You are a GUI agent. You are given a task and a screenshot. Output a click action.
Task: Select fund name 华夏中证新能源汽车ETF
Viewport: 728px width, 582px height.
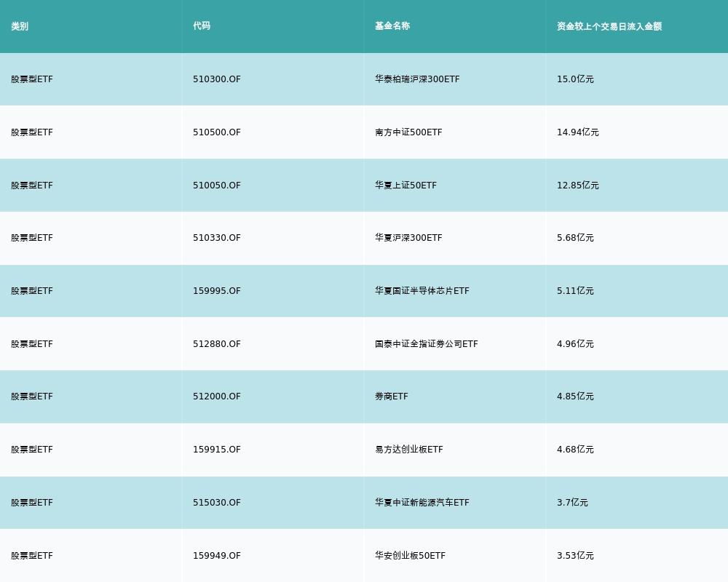pos(422,503)
